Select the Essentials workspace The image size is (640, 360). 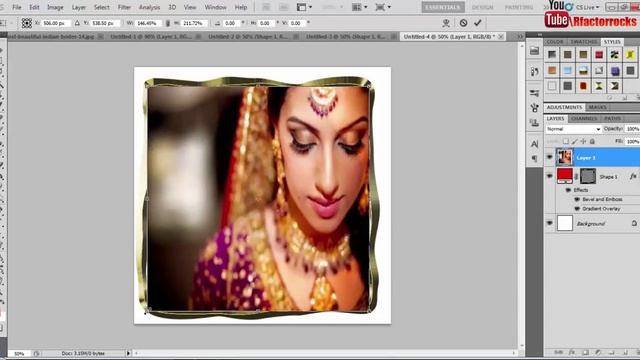click(x=443, y=7)
